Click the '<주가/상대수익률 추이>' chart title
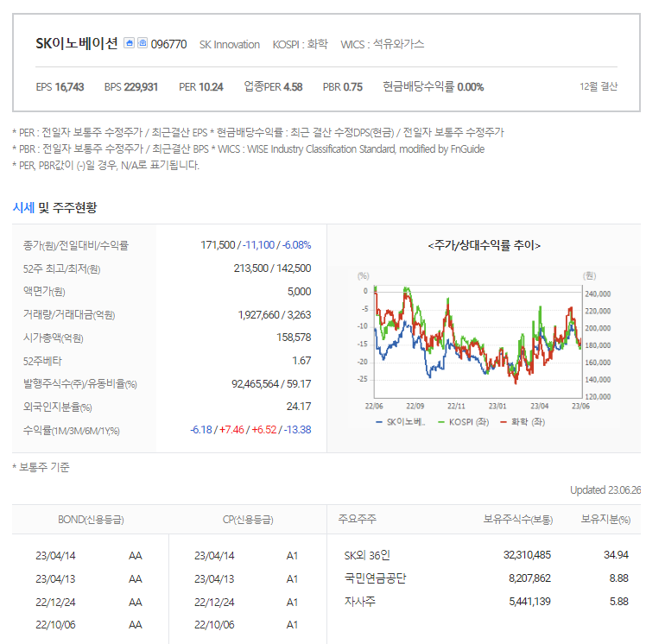This screenshot has width=646, height=644. 484,245
